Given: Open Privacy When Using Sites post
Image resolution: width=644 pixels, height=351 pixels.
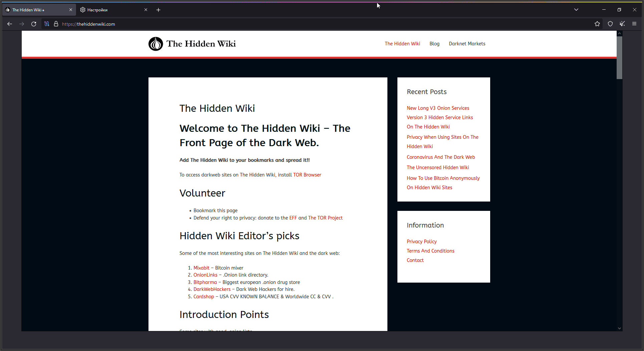Looking at the screenshot, I should click(442, 142).
